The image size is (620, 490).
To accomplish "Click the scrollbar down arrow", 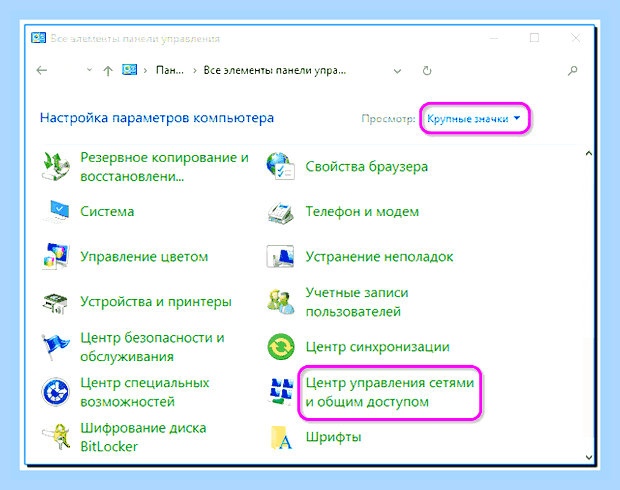I will click(589, 457).
